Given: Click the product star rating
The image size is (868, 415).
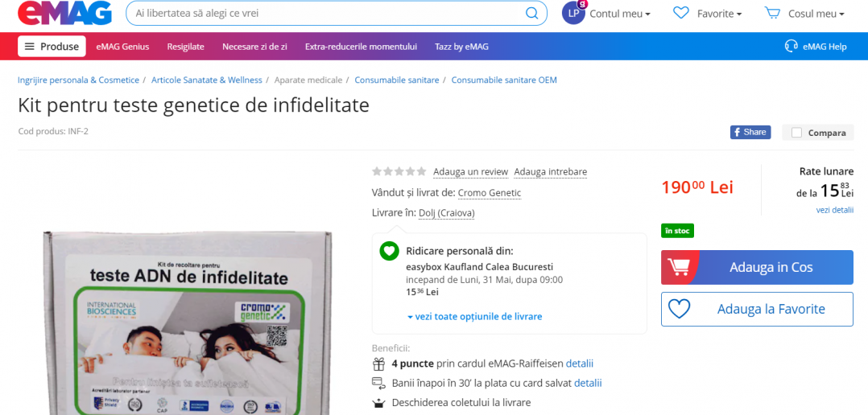Looking at the screenshot, I should pyautogui.click(x=399, y=171).
